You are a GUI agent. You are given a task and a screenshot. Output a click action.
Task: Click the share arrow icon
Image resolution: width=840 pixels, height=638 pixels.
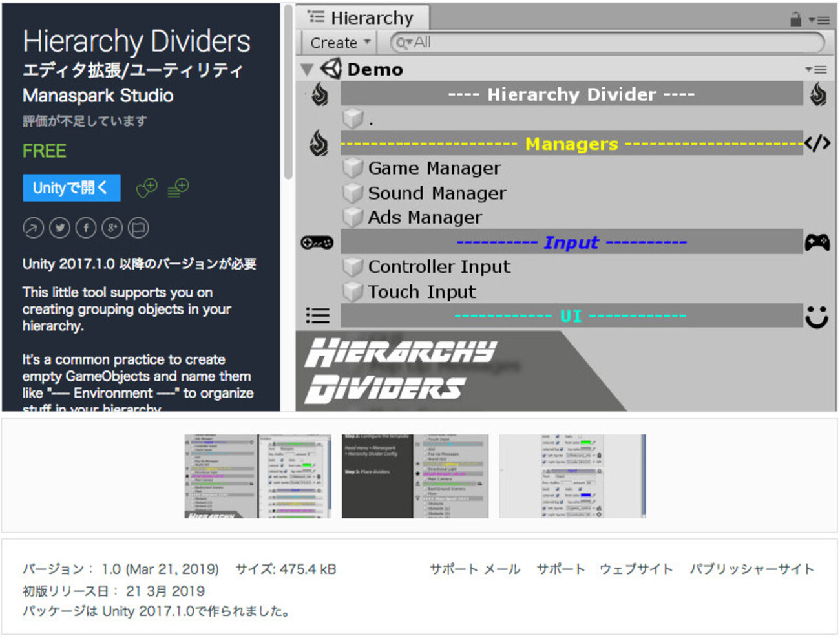point(34,228)
